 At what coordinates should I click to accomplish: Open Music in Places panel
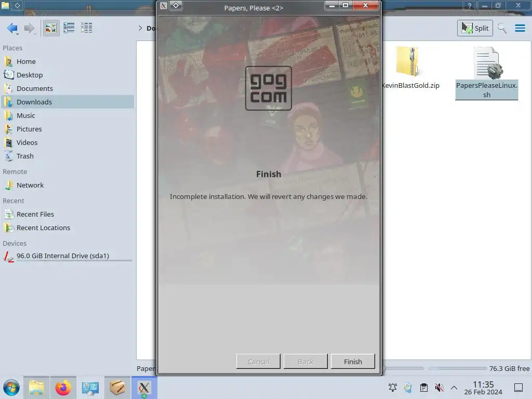(x=67, y=115)
